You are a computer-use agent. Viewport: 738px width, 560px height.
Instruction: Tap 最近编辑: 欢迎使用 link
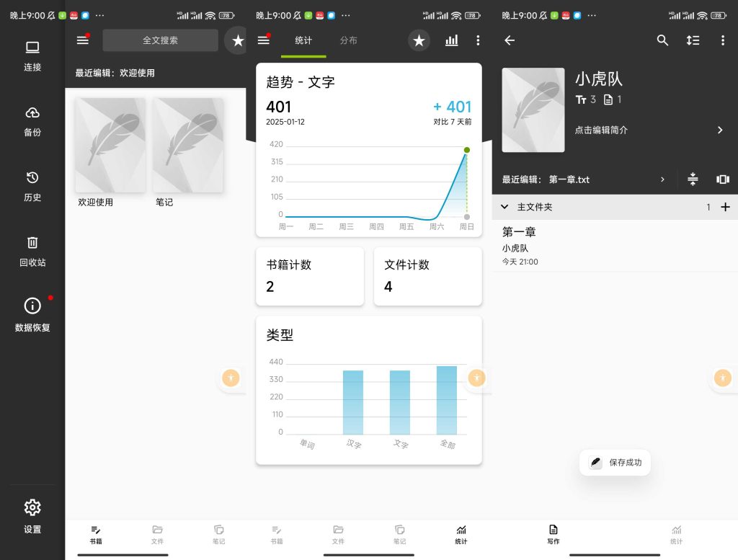pos(115,73)
